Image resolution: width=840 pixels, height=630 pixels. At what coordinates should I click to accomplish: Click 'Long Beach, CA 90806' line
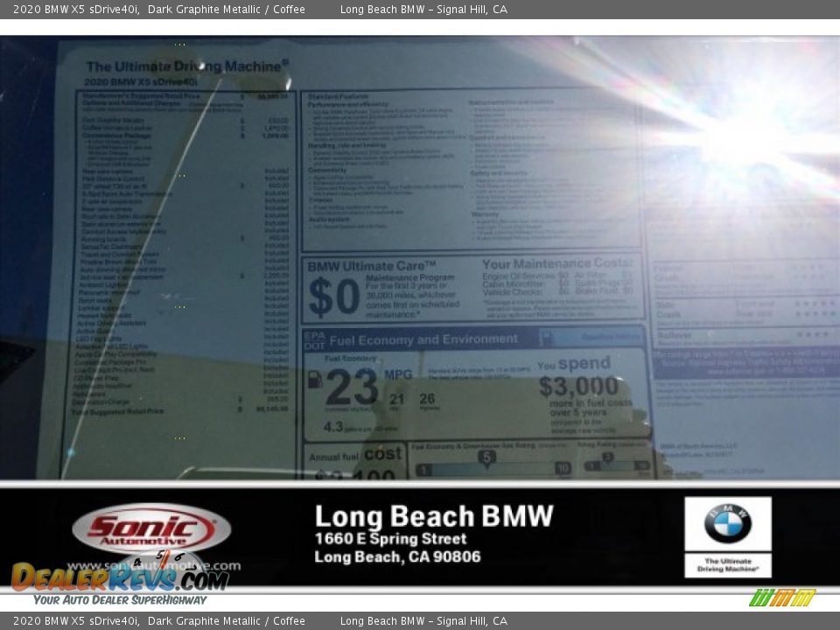click(397, 557)
